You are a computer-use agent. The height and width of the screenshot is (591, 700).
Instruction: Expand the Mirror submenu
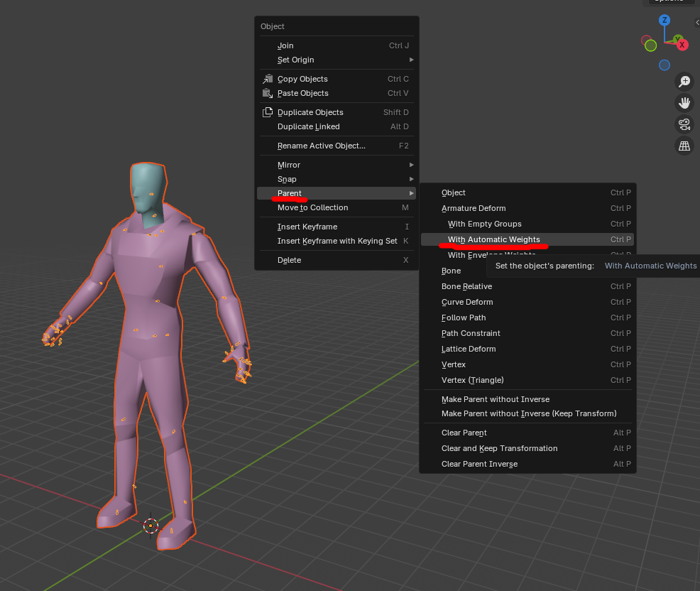337,165
